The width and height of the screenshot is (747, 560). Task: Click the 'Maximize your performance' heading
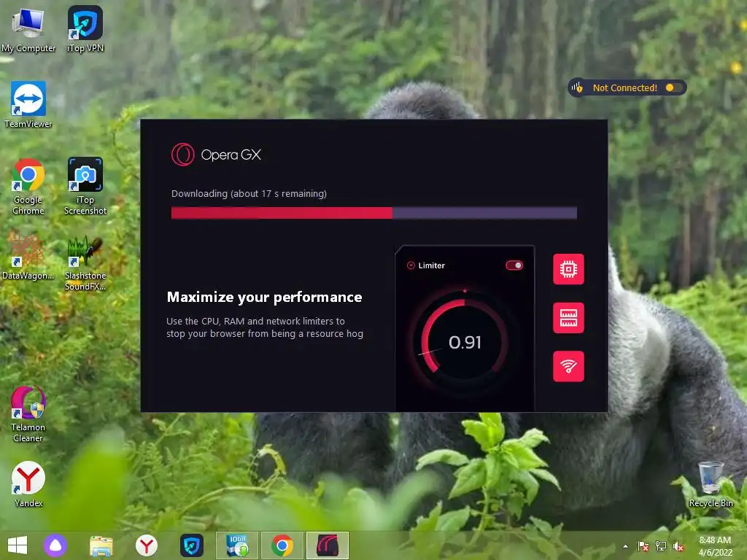pyautogui.click(x=264, y=297)
